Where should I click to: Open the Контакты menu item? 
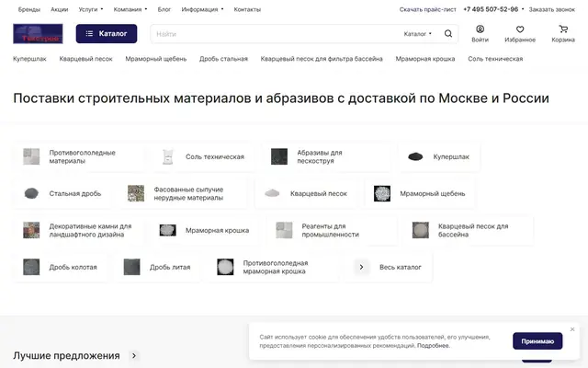pos(247,9)
